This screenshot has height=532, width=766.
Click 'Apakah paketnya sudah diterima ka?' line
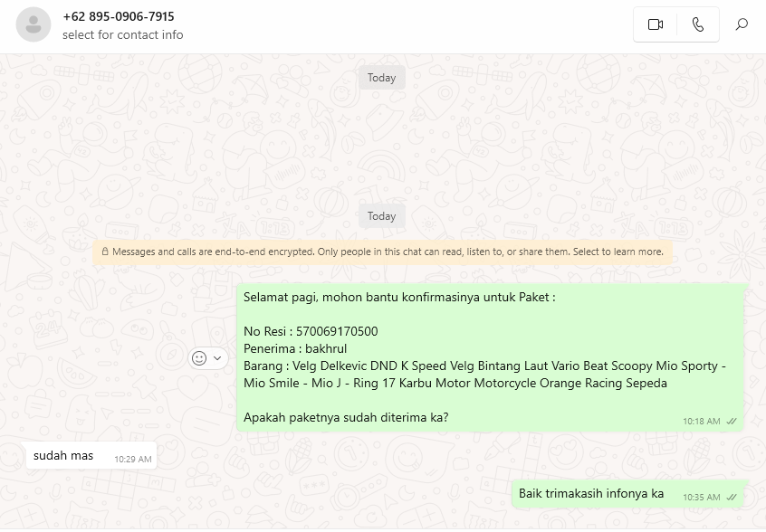[x=346, y=417]
